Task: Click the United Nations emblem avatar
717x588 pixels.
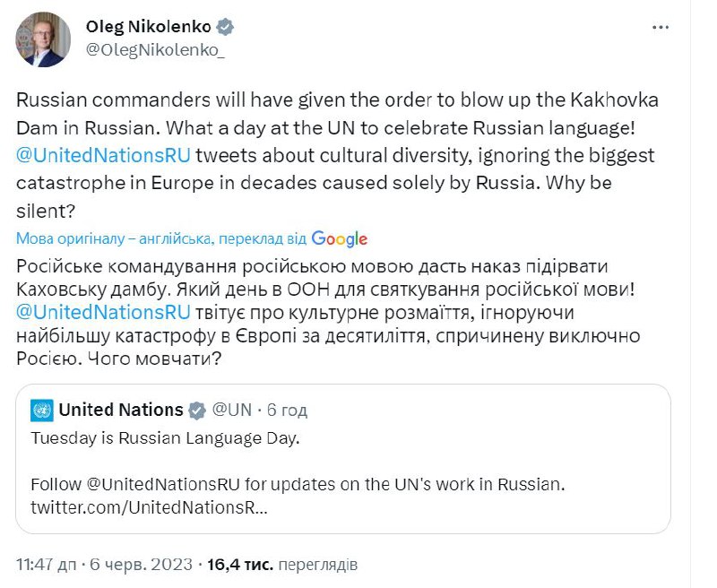Action: point(42,411)
